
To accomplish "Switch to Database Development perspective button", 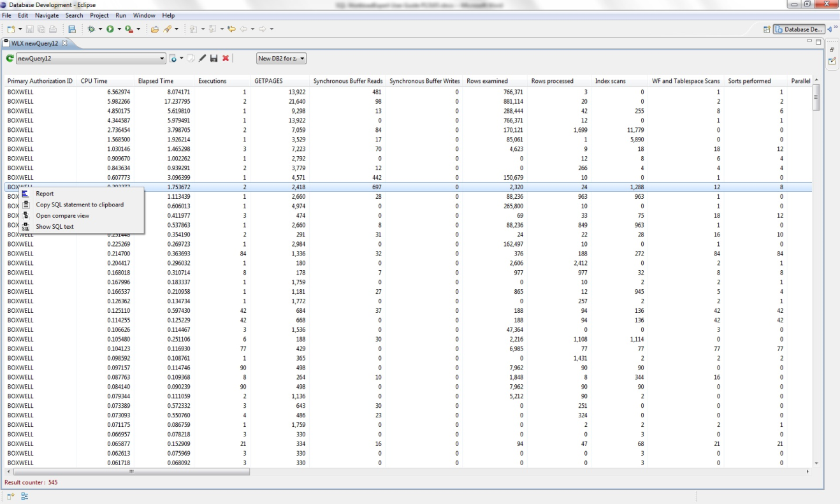I will pyautogui.click(x=799, y=29).
